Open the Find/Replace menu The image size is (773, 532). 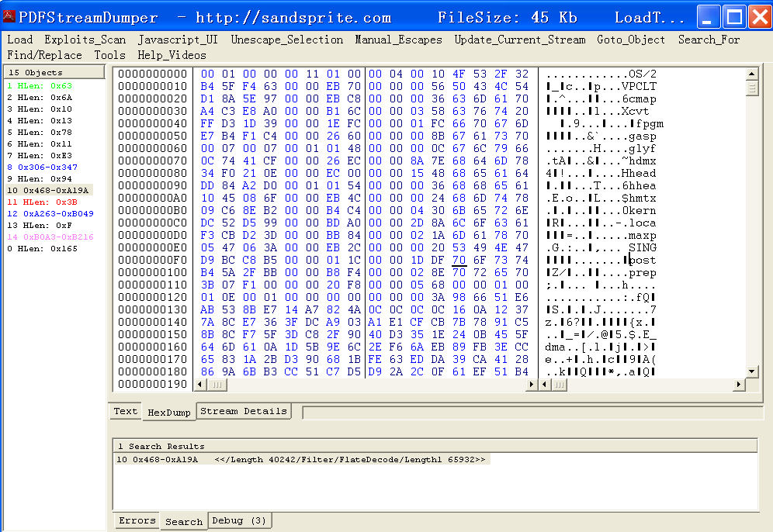tap(44, 55)
